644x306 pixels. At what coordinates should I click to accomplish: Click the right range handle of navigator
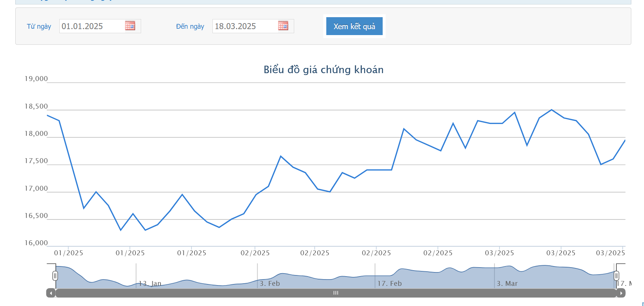pos(616,276)
